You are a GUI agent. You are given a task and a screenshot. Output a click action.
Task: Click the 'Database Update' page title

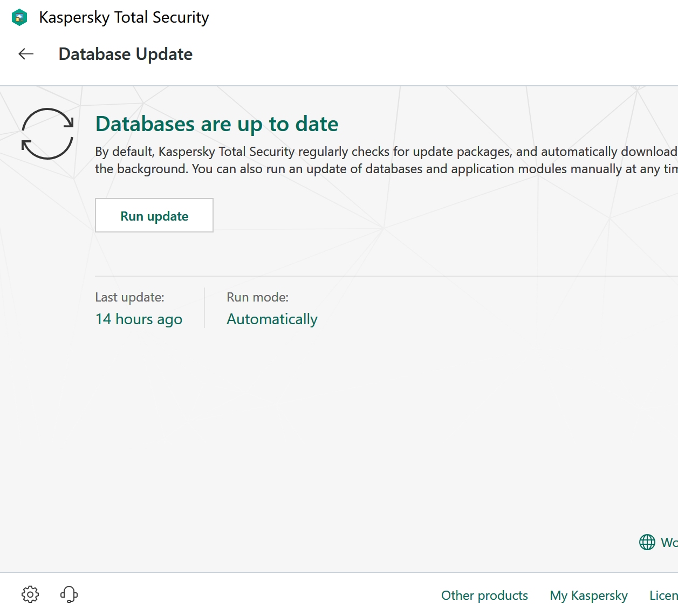[125, 54]
